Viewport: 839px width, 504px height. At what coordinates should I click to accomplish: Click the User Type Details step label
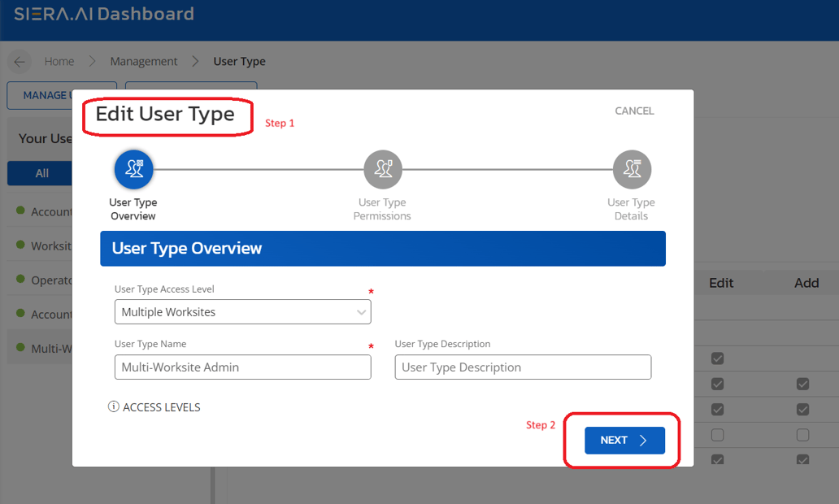pos(632,209)
